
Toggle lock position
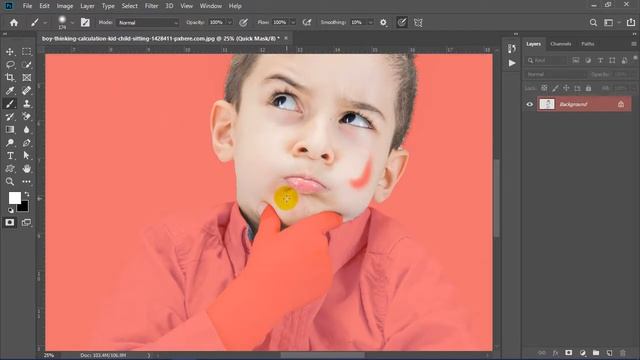[x=566, y=88]
